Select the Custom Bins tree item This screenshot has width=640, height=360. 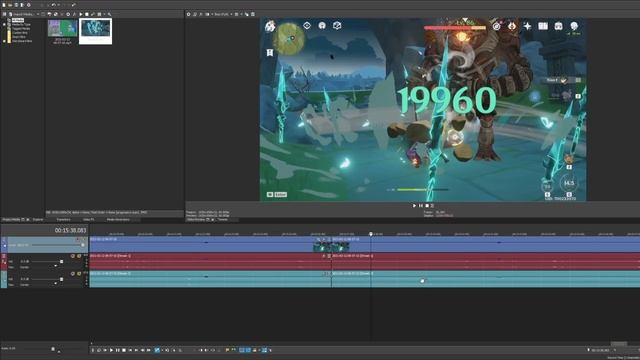coord(20,33)
